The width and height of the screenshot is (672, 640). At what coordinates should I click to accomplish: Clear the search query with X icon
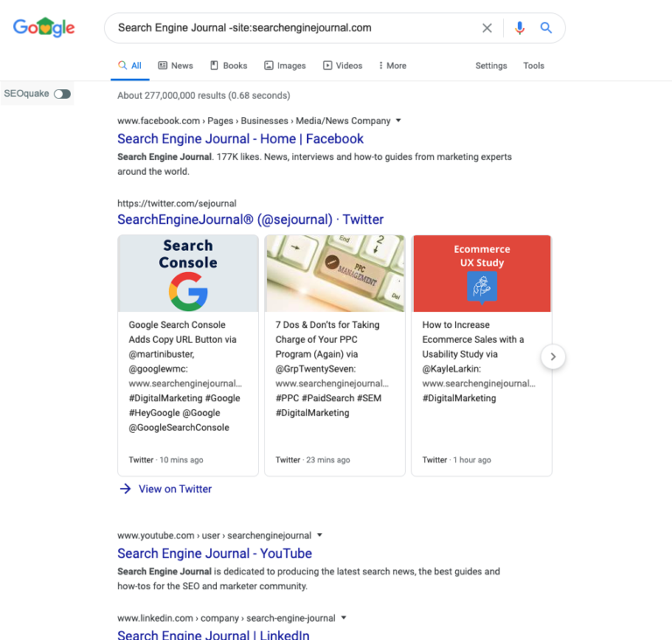pyautogui.click(x=486, y=28)
